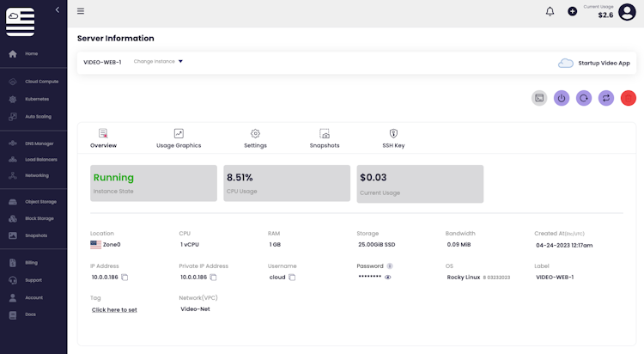The image size is (644, 354).
Task: Toggle the hamburger sidebar menu
Action: click(x=81, y=11)
